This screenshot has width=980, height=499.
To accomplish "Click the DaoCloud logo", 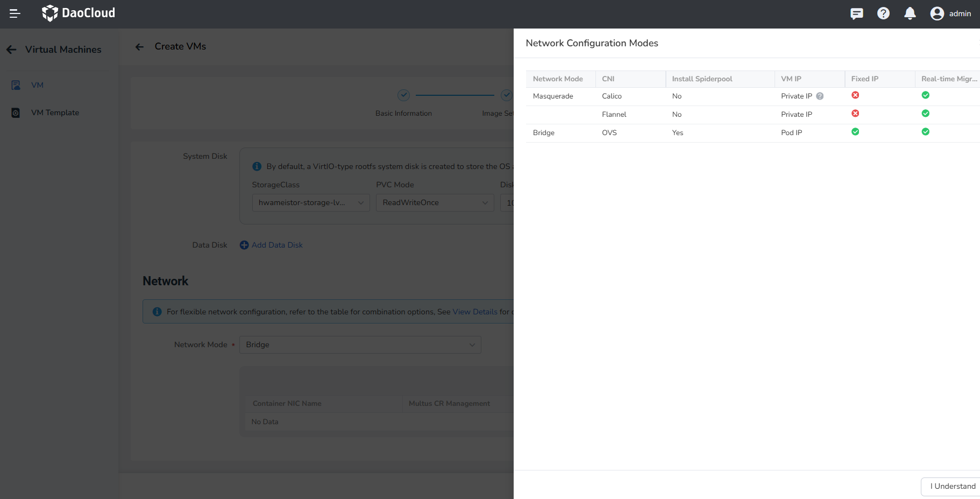I will tap(78, 13).
